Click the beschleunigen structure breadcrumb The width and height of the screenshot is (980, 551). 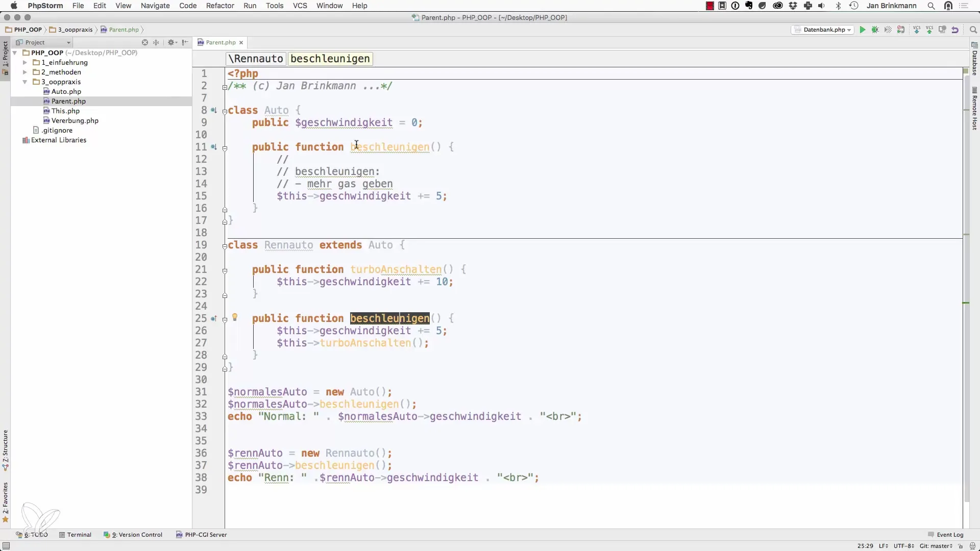330,59
